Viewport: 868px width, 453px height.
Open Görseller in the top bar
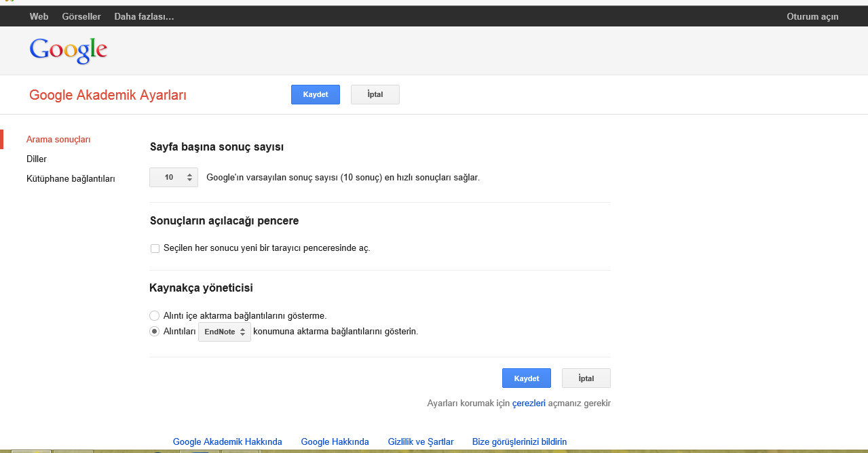pyautogui.click(x=81, y=16)
